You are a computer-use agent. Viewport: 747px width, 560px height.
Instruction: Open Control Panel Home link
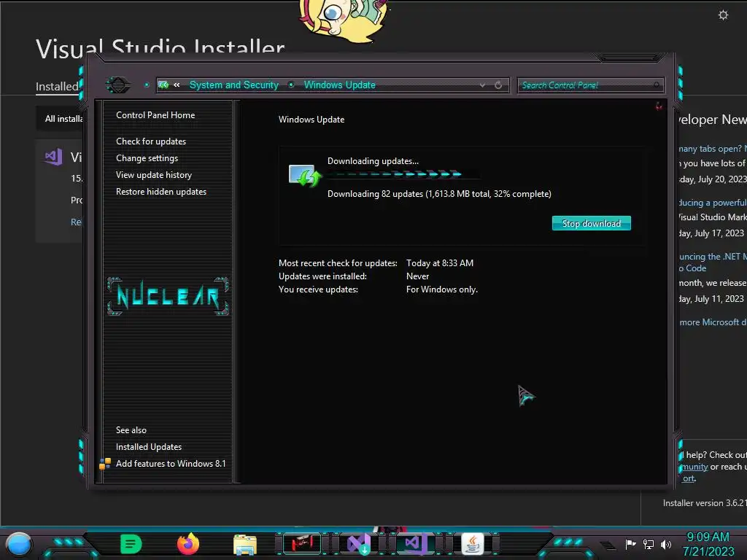pyautogui.click(x=155, y=115)
